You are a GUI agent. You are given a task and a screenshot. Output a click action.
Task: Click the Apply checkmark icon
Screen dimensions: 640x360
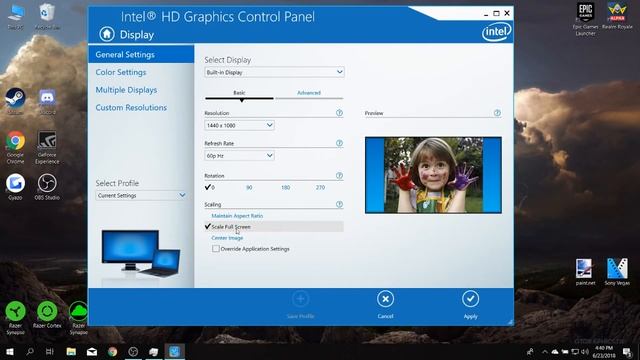click(470, 299)
